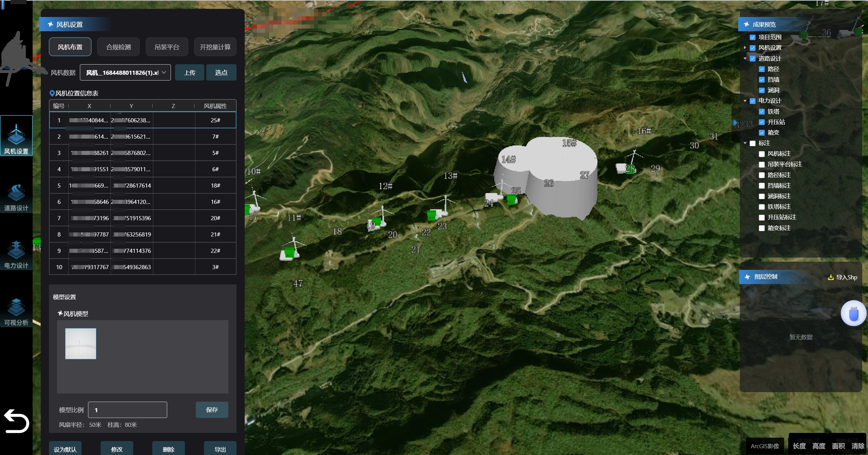This screenshot has width=868, height=455.
Task: Click the back arrow icon
Action: click(16, 421)
